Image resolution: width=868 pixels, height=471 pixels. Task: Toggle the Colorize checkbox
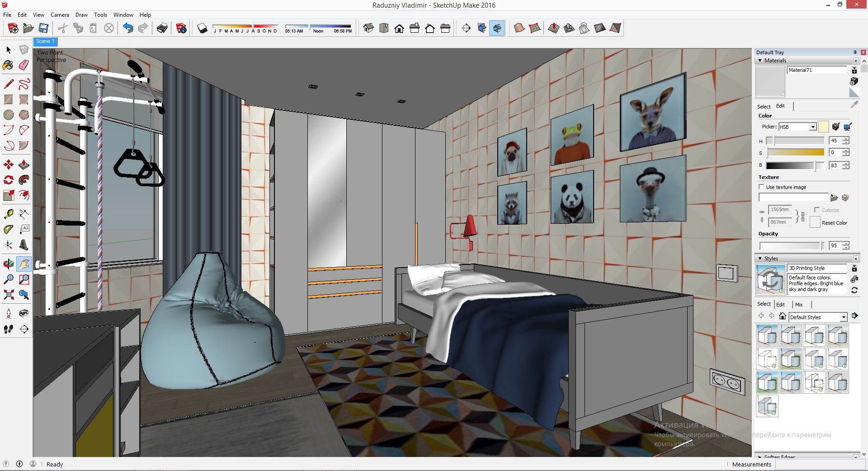[816, 210]
